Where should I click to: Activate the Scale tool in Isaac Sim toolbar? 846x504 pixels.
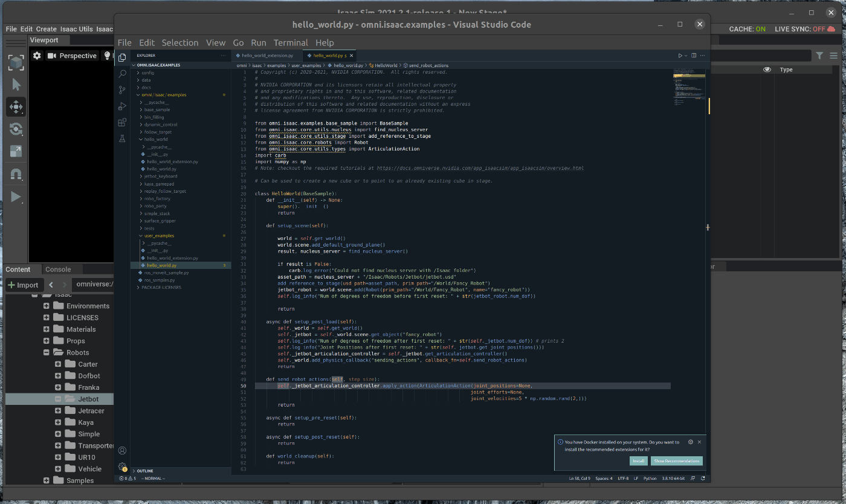16,152
